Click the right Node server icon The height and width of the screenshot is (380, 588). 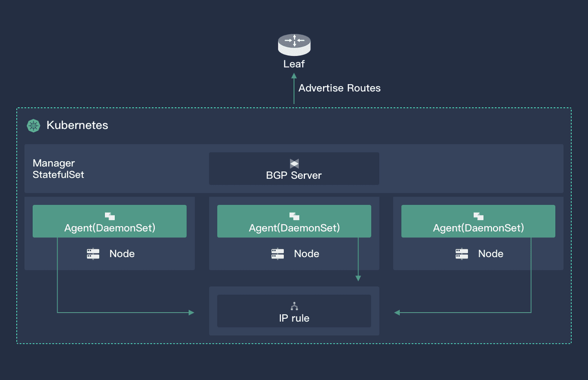462,254
